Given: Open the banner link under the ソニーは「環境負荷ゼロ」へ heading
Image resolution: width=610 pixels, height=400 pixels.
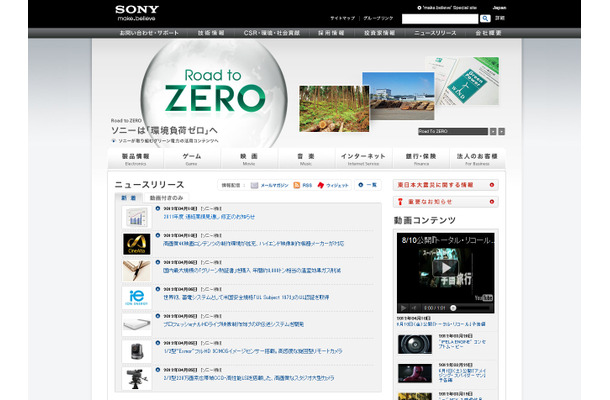Looking at the screenshot, I should click(168, 141).
